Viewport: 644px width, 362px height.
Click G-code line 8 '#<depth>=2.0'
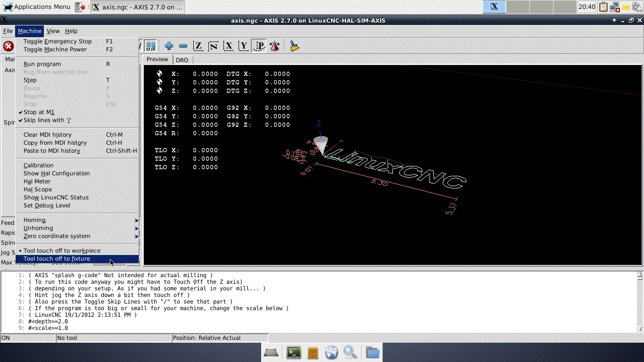[48, 321]
